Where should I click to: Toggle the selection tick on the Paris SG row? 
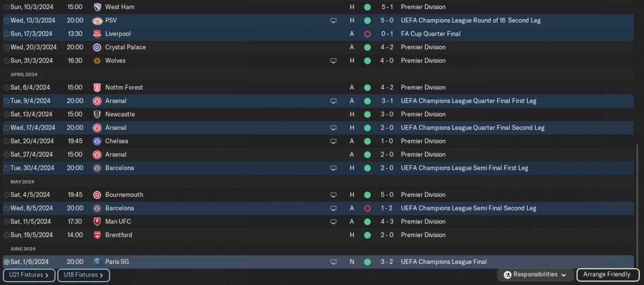(x=7, y=262)
